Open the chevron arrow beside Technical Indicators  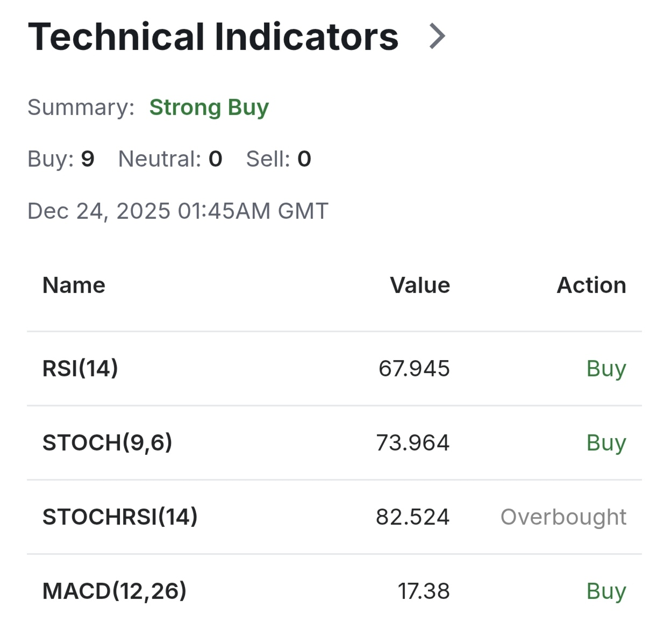click(437, 37)
